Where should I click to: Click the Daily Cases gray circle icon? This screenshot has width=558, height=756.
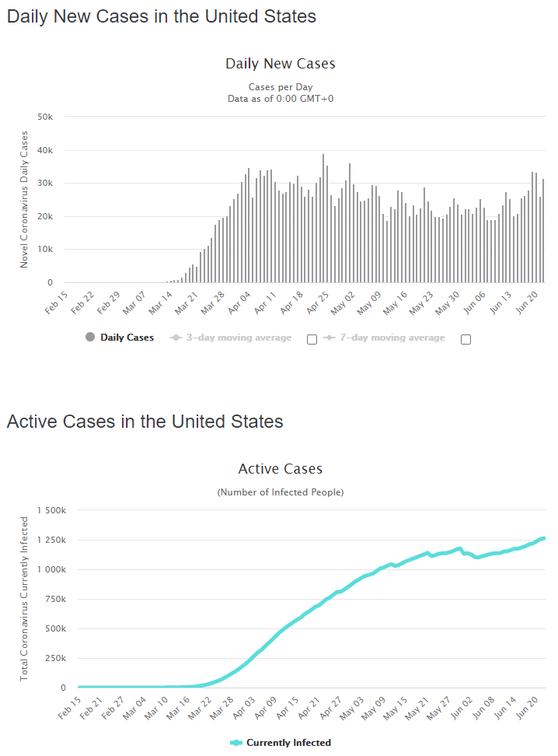coord(90,337)
